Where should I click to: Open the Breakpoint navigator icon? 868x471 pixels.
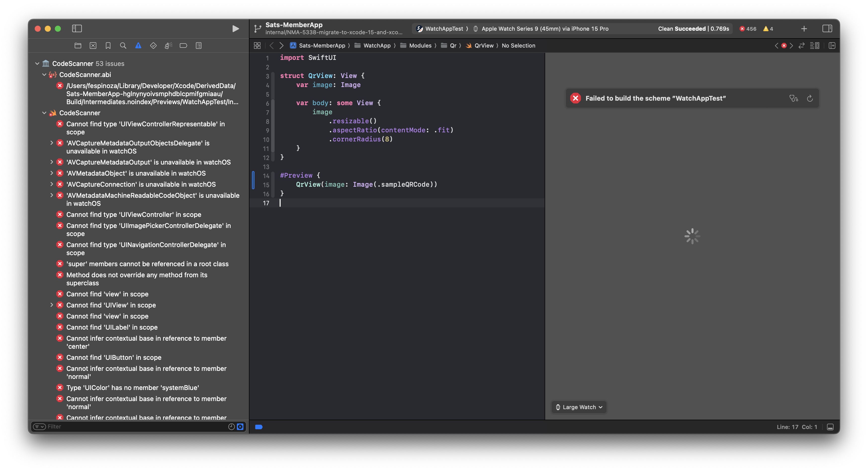coord(183,46)
